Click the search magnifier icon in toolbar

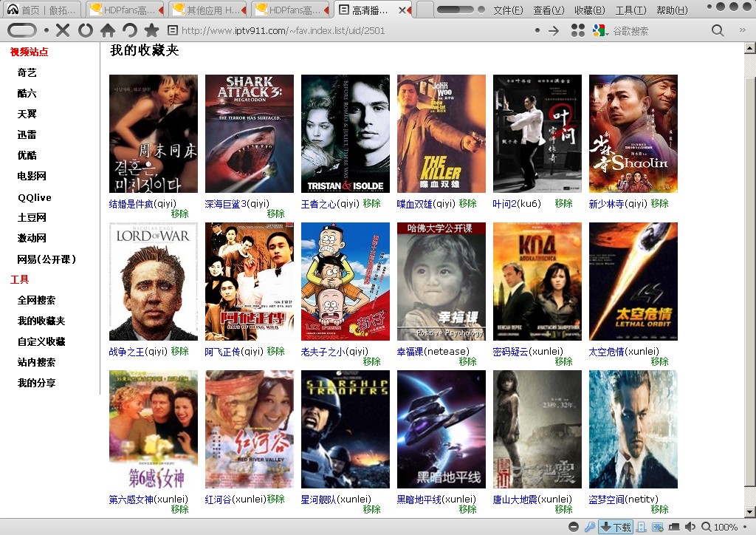718,31
